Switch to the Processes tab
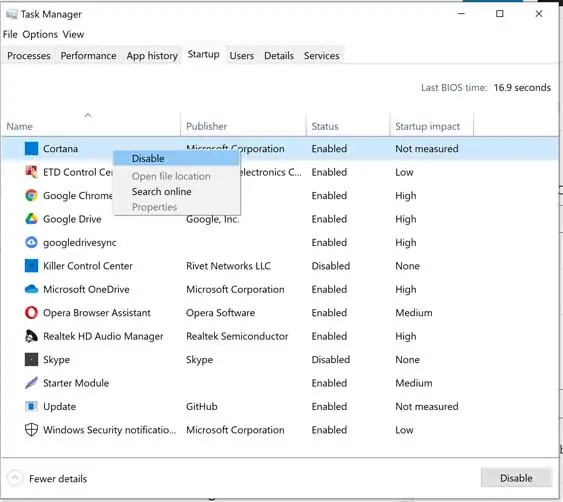The height and width of the screenshot is (502, 563). [x=29, y=56]
